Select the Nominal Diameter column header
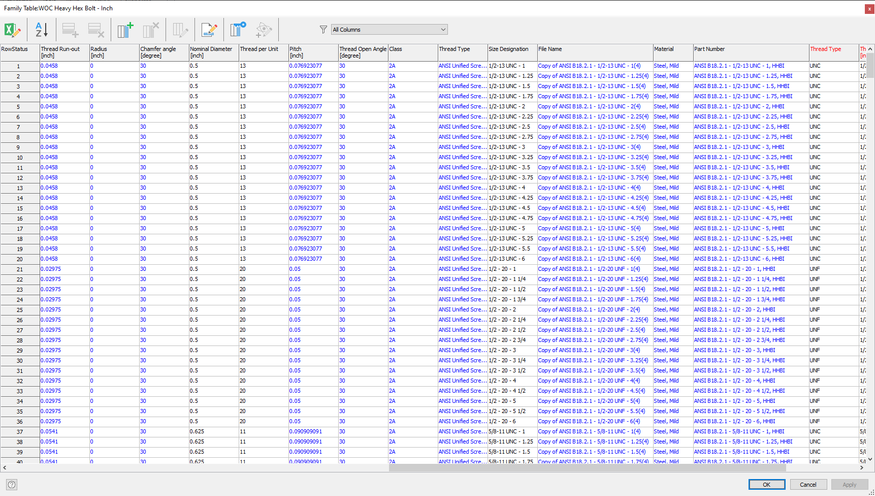 pyautogui.click(x=214, y=52)
